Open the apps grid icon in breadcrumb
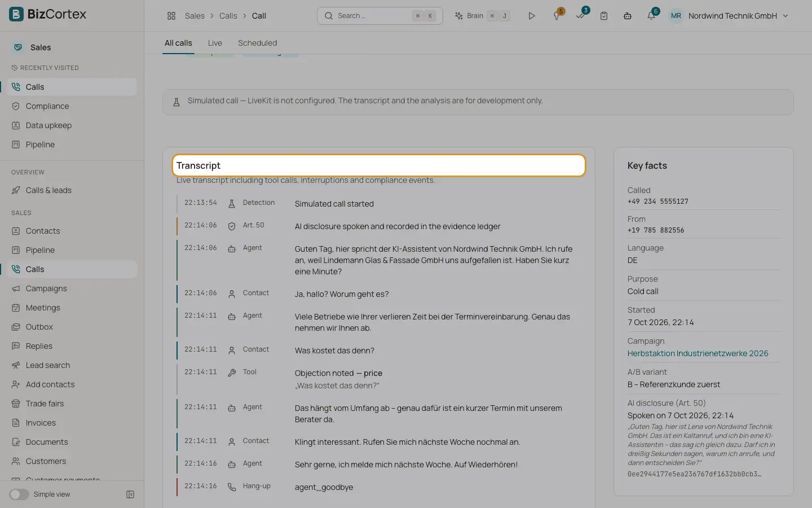The width and height of the screenshot is (812, 508). (171, 16)
